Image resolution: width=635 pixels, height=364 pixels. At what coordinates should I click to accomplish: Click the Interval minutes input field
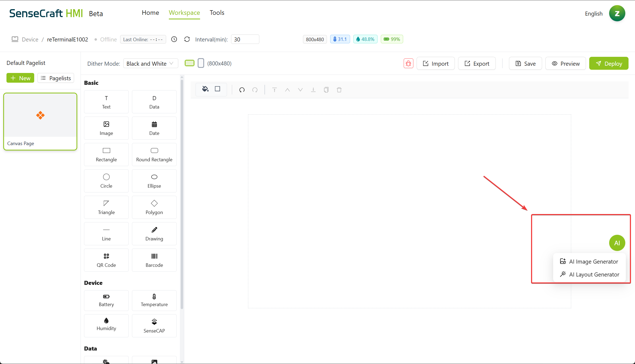[245, 39]
